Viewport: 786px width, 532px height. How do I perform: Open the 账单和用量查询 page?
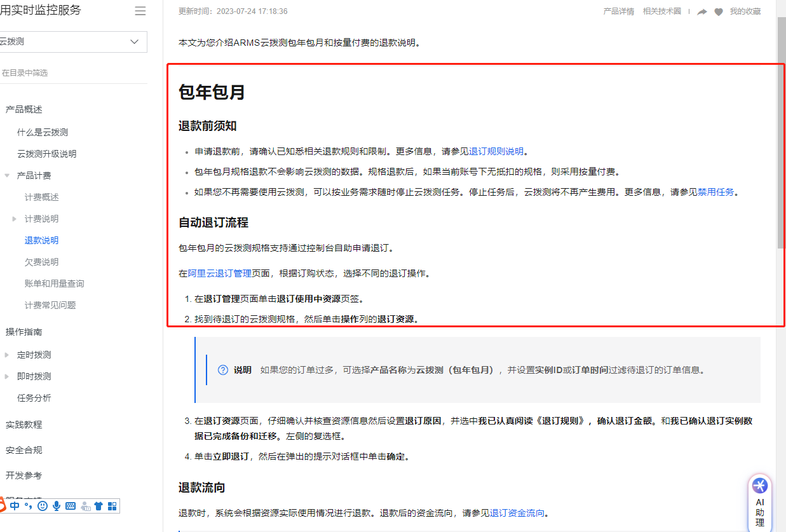tap(55, 283)
